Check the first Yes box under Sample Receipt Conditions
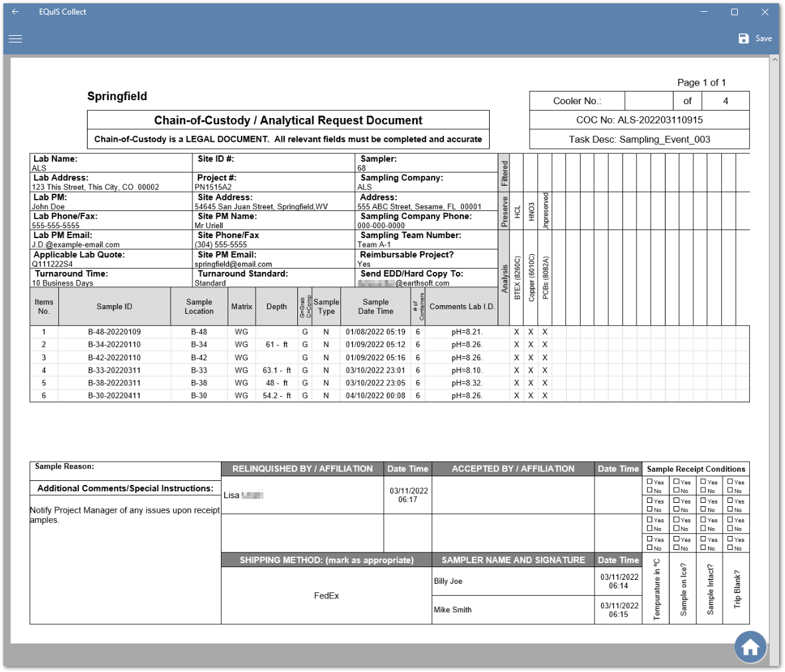This screenshot has height=672, width=785. pos(651,482)
